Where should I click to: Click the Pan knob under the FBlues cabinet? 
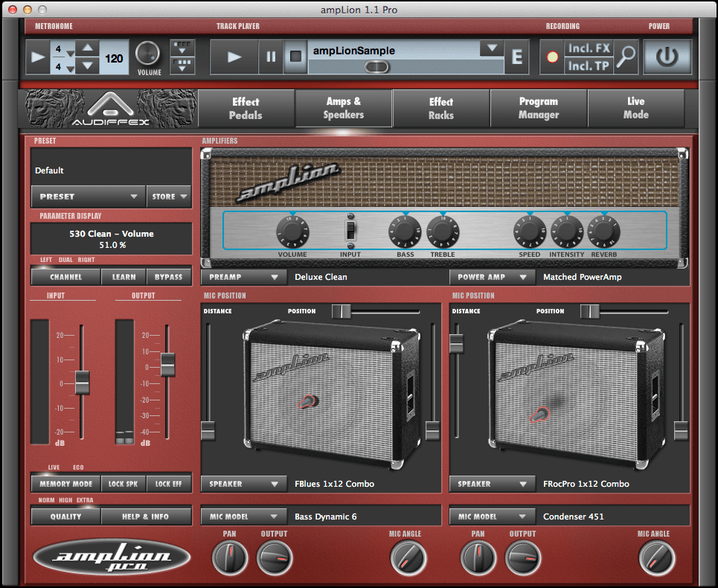tap(230, 558)
